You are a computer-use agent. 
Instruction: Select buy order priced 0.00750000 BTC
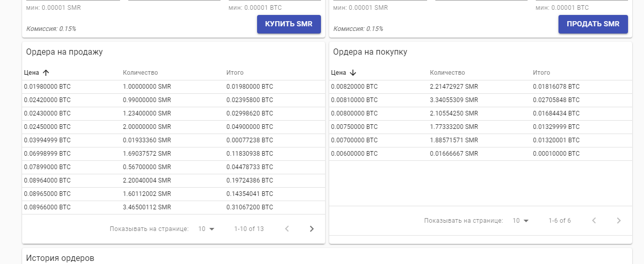coord(481,127)
